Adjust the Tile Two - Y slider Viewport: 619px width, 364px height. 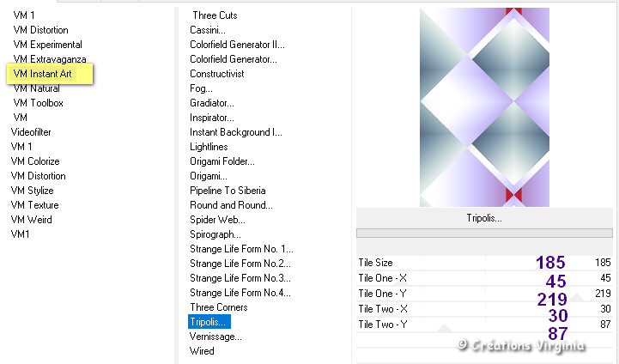[484, 325]
